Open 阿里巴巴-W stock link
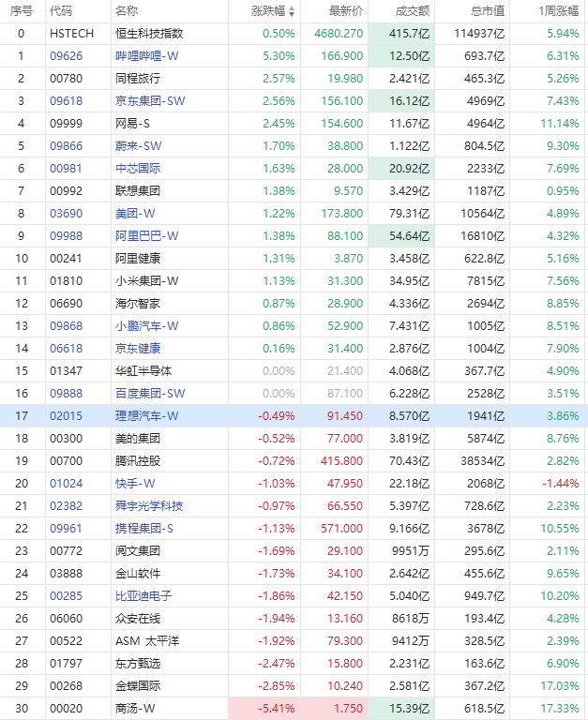Screen dimensions: 588x720 click(147, 236)
